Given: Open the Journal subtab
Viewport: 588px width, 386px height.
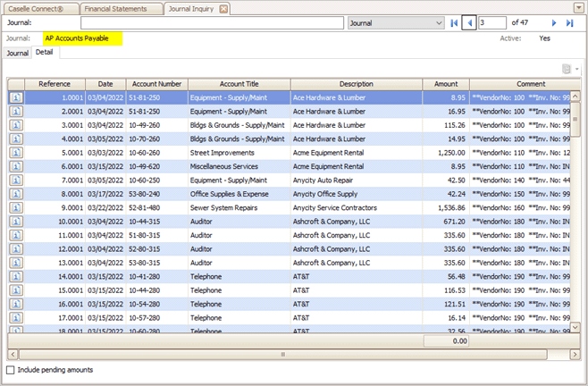Looking at the screenshot, I should [x=17, y=53].
